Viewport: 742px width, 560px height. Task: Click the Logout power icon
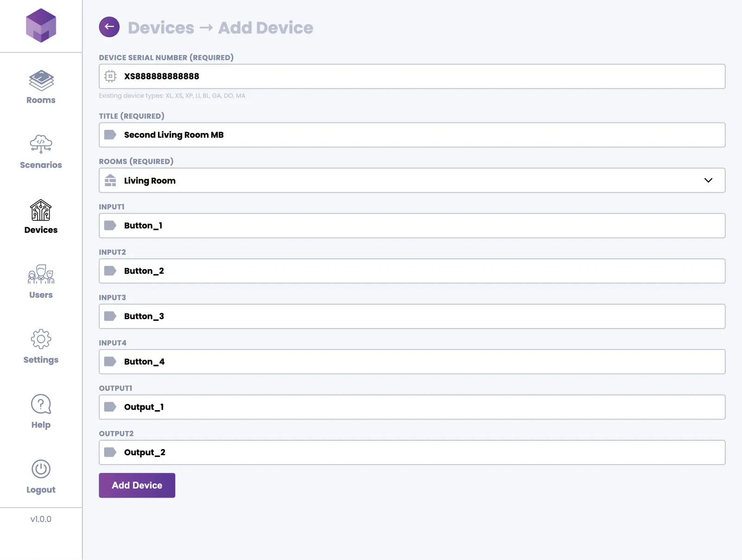(41, 469)
